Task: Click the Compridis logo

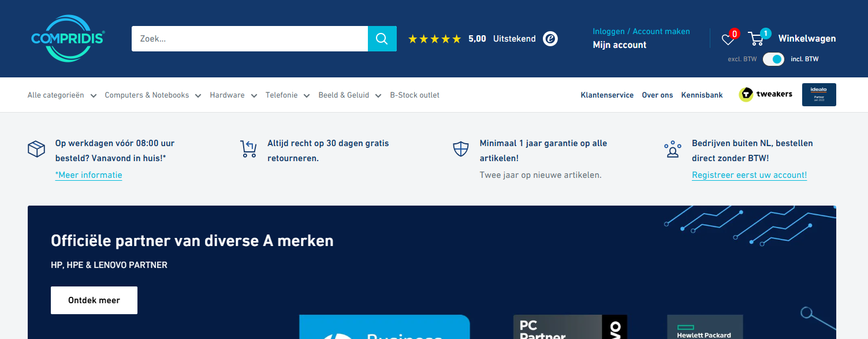Action: 67,39
